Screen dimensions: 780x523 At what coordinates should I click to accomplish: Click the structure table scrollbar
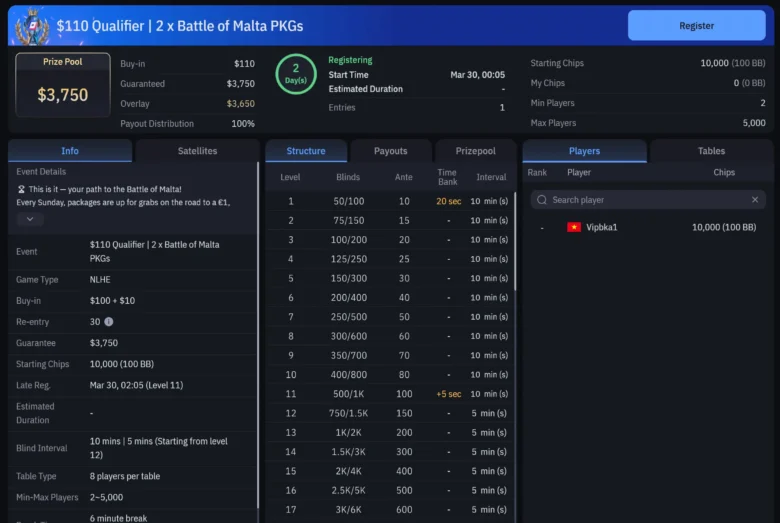tap(515, 242)
